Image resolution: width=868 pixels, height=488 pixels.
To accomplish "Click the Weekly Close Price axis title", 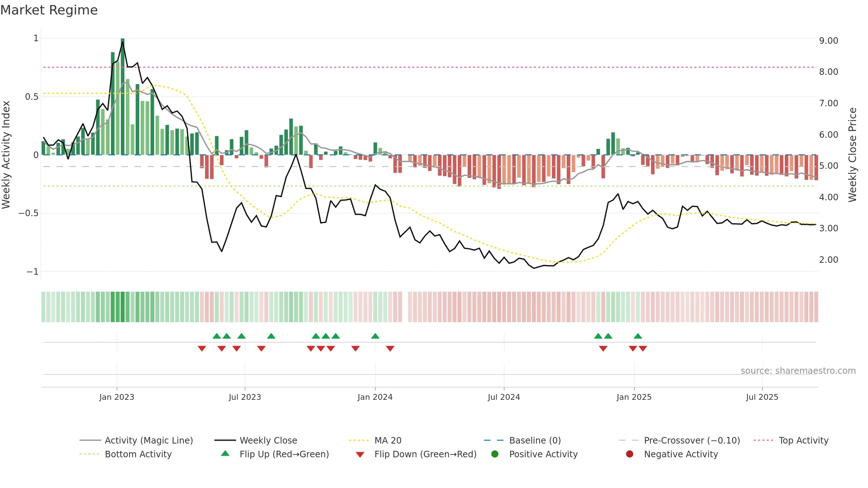I will 852,155.
